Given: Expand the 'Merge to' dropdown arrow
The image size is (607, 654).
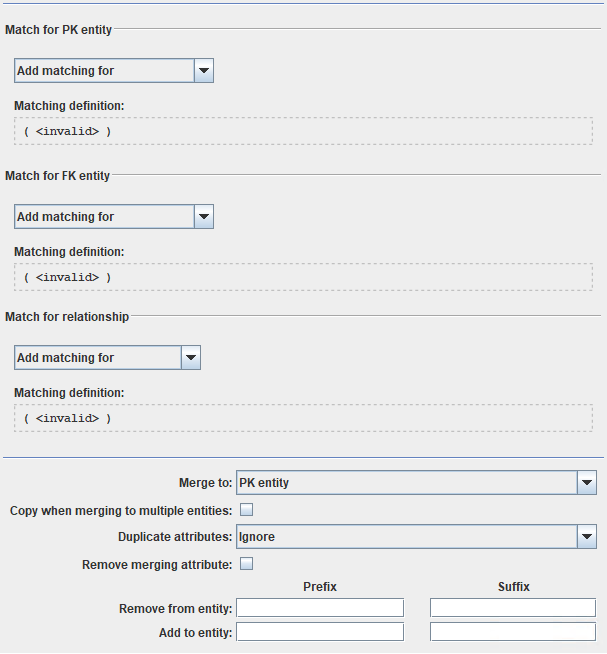Looking at the screenshot, I should [x=587, y=483].
